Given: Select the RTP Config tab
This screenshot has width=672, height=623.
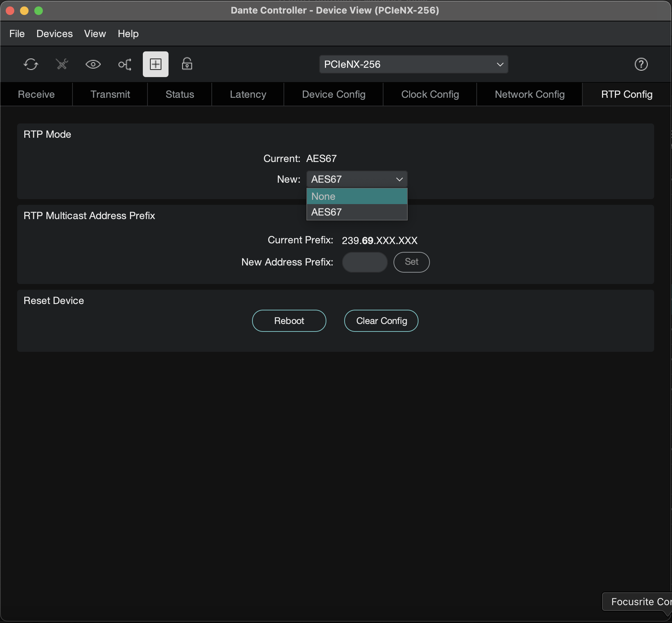Looking at the screenshot, I should [x=627, y=94].
